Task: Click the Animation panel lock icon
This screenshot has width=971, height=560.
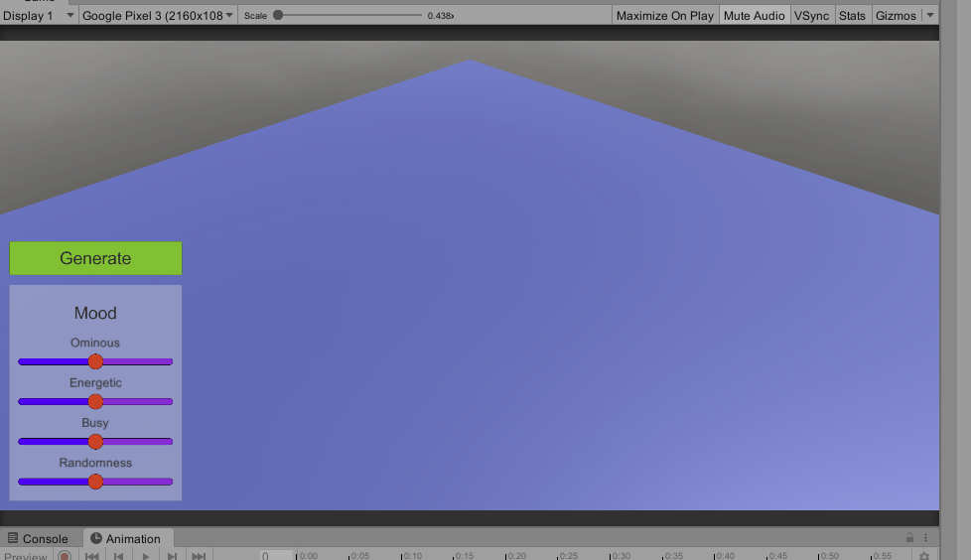Action: (909, 538)
